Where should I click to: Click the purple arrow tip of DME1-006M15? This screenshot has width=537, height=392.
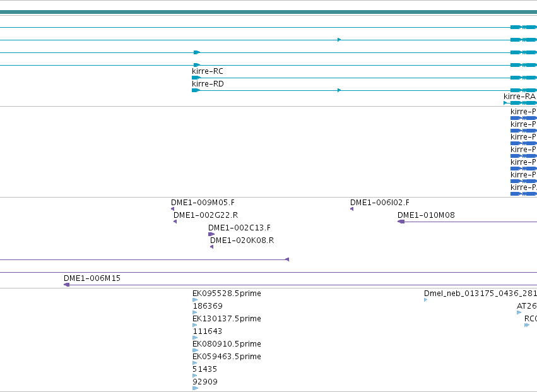click(x=66, y=285)
